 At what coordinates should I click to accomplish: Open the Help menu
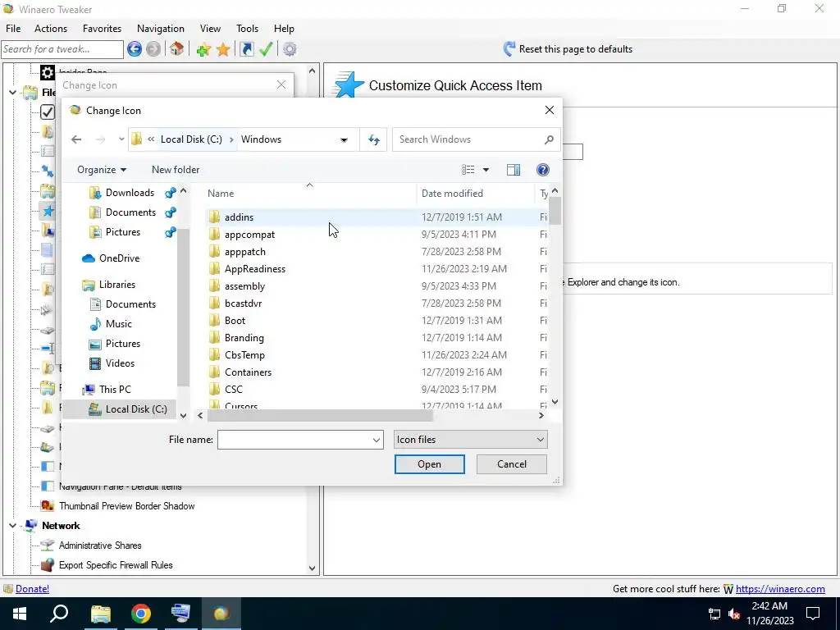(x=284, y=29)
